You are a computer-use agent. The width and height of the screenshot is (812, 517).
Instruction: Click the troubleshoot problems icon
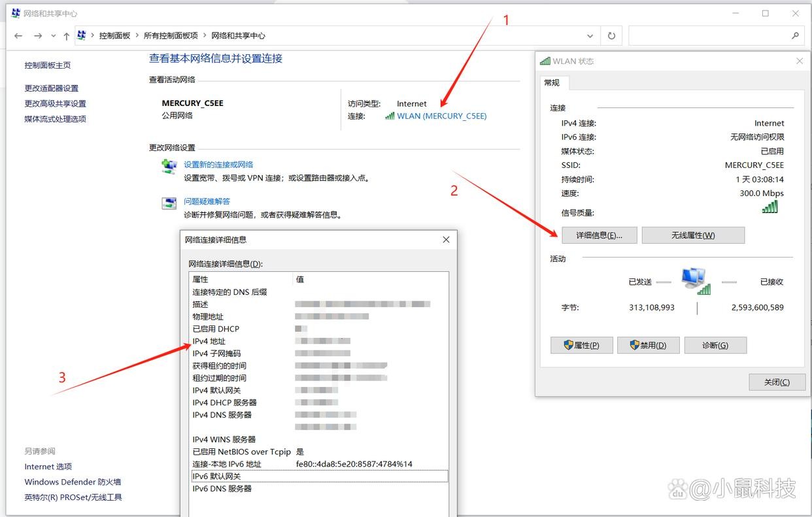(x=169, y=203)
